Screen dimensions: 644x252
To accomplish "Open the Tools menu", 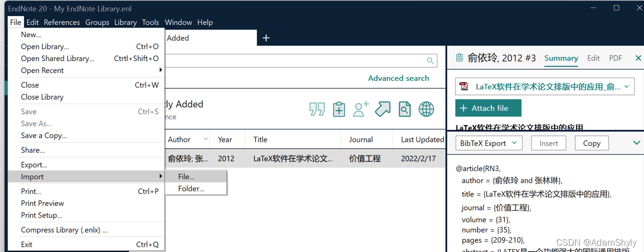I will point(150,22).
